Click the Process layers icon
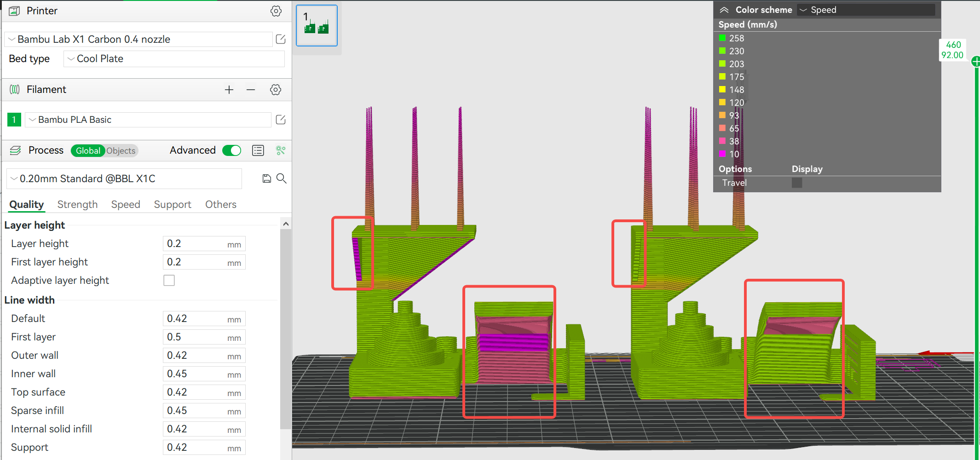980x460 pixels. click(15, 150)
